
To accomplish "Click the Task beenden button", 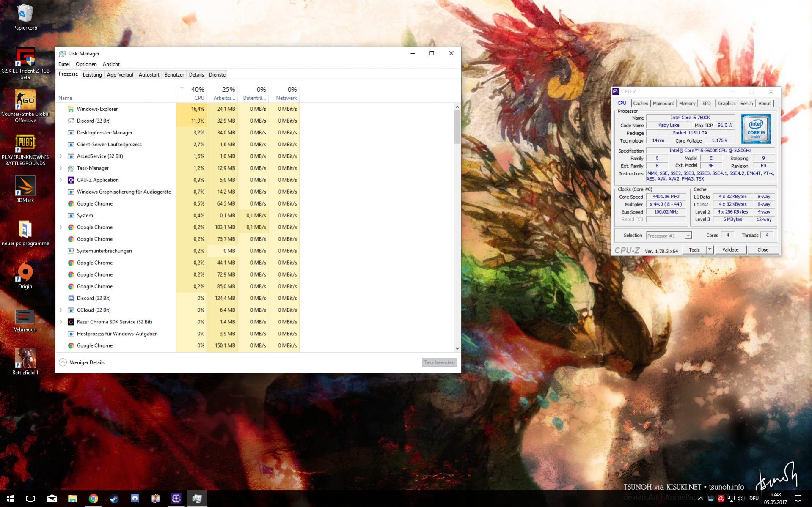I will [x=439, y=362].
